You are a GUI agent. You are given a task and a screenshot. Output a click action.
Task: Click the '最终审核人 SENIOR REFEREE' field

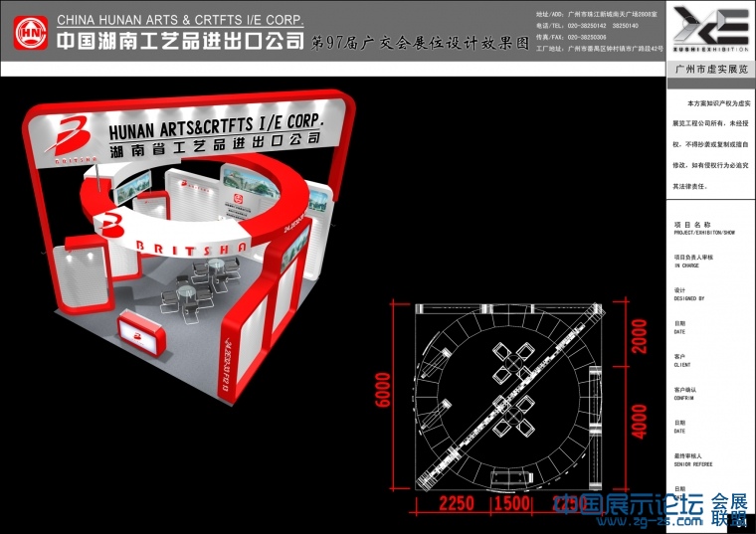(693, 459)
